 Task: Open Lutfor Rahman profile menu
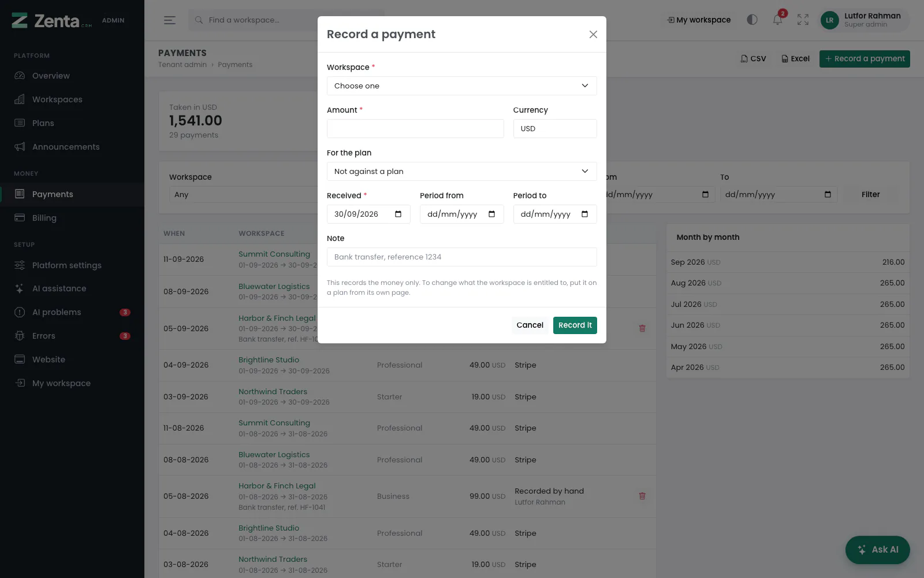[x=864, y=20]
